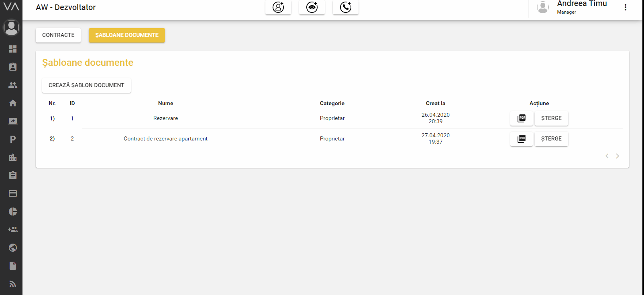View PDF for Contract de rezervare apartament
Viewport: 644px width, 295px height.
click(521, 139)
